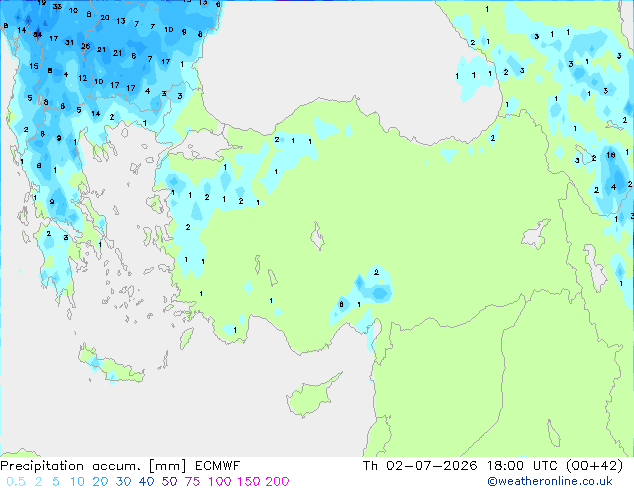This screenshot has width=634, height=490.
Task: Click the map value '26'
Action: pyautogui.click(x=85, y=46)
